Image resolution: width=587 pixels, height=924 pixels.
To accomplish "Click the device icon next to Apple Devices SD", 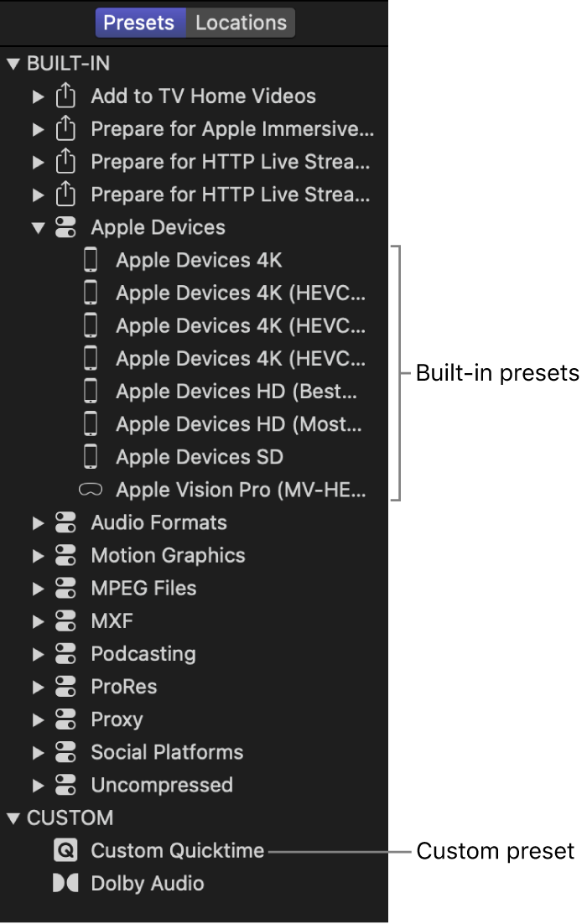I will click(x=91, y=457).
